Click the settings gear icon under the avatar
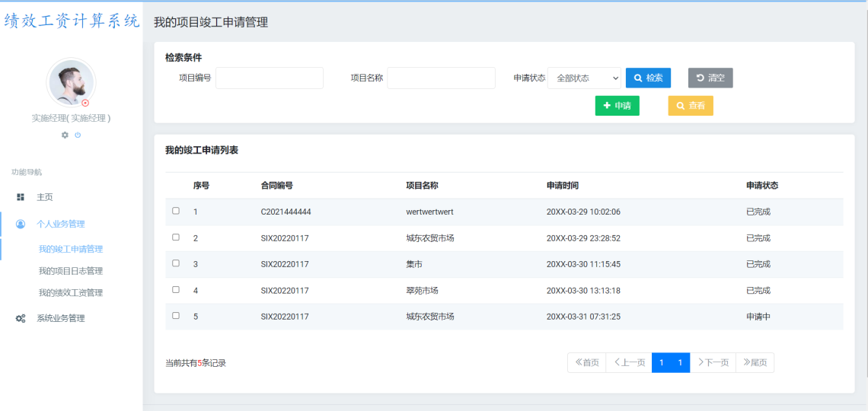 (65, 135)
